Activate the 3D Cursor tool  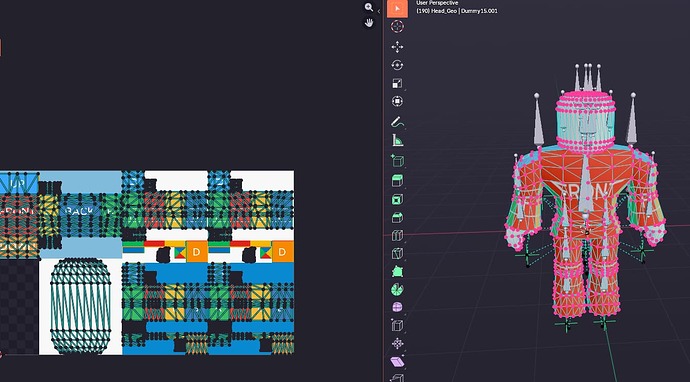397,26
